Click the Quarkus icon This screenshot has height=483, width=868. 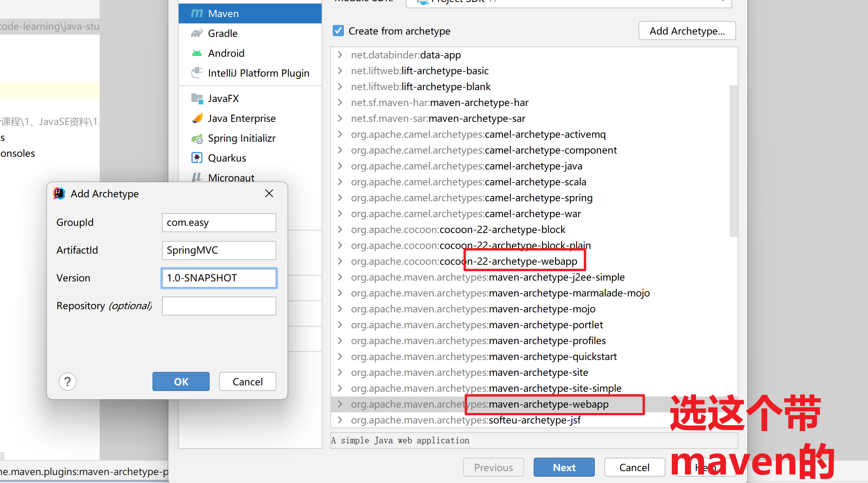tap(197, 158)
